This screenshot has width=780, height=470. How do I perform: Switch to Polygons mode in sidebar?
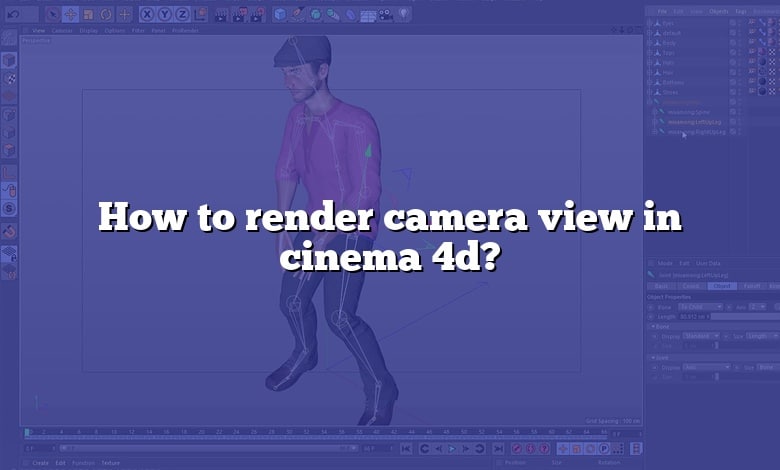[9, 150]
